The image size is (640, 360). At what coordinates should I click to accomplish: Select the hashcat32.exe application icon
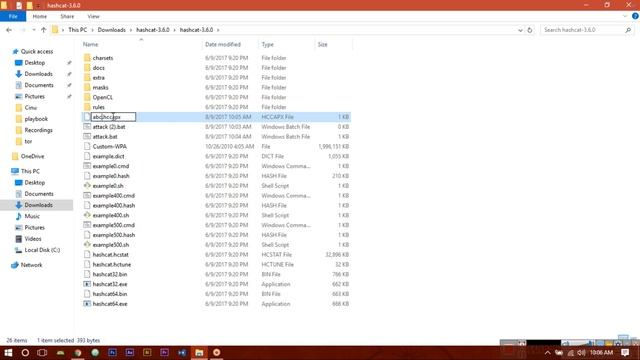[x=87, y=284]
